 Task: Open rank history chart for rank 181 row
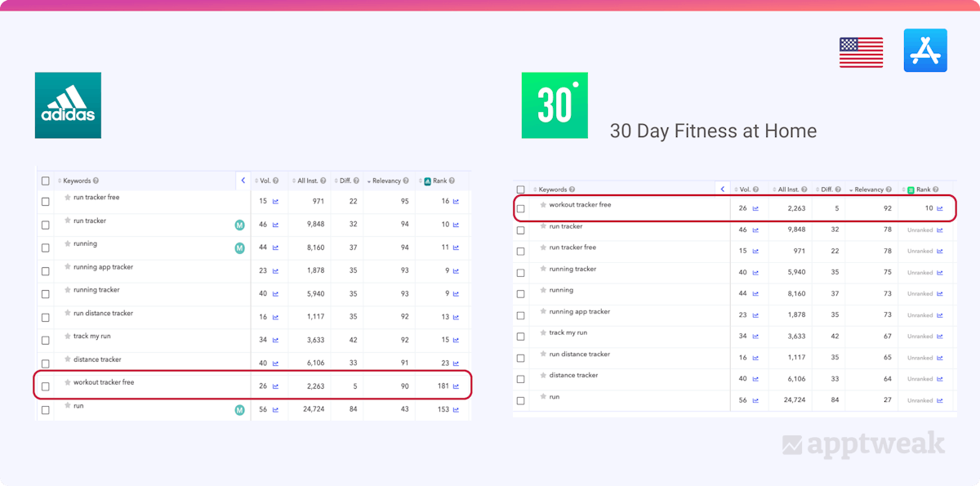point(456,386)
